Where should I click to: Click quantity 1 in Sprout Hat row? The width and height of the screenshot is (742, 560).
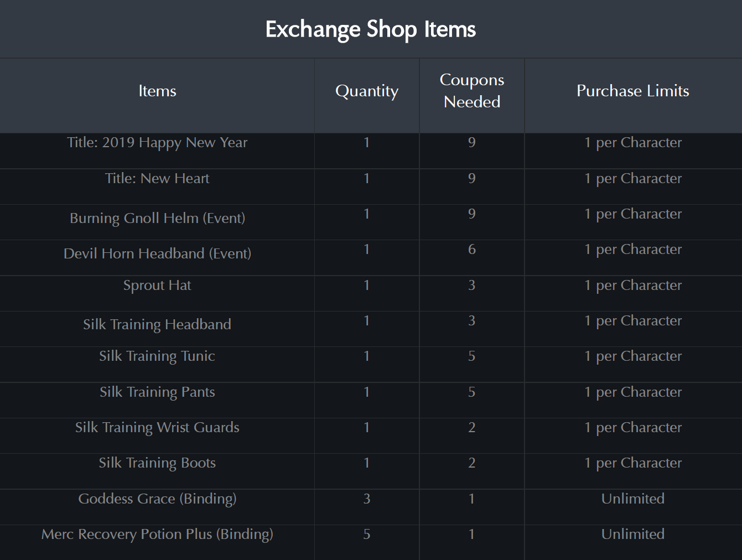[x=367, y=285]
